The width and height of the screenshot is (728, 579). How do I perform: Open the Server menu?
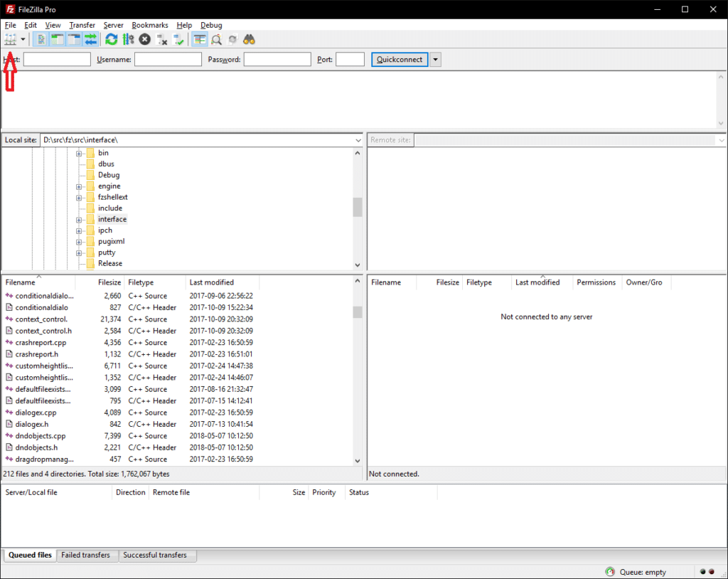click(x=113, y=25)
